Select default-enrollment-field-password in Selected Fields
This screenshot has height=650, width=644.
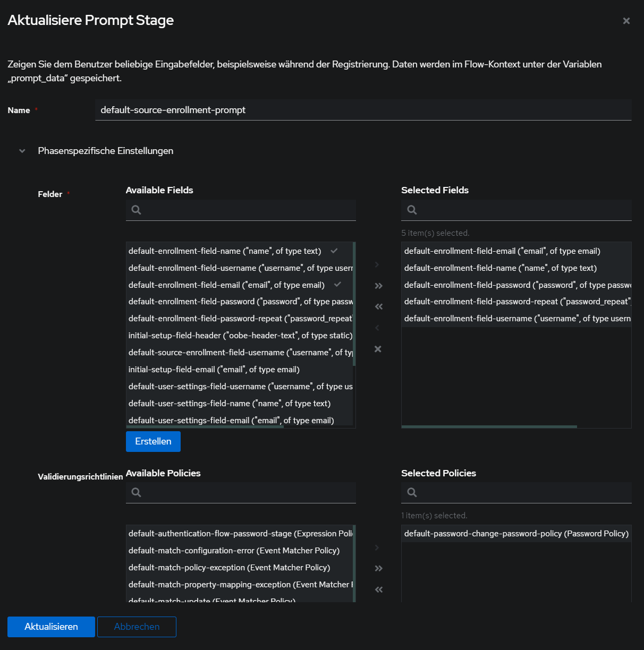[515, 285]
